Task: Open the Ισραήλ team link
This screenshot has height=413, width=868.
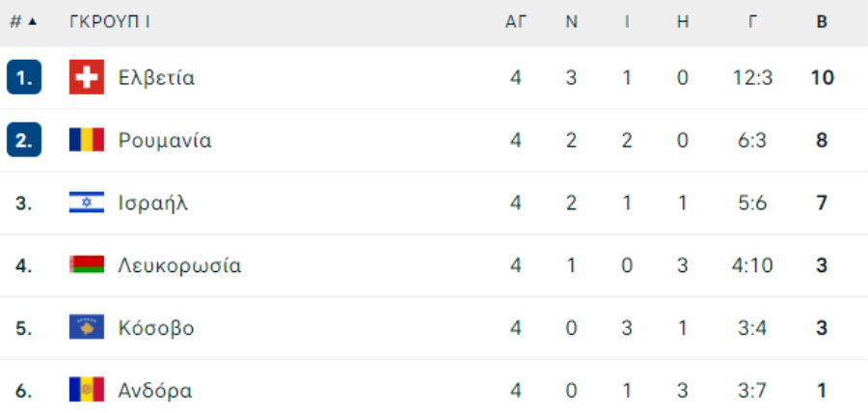Action: point(153,204)
